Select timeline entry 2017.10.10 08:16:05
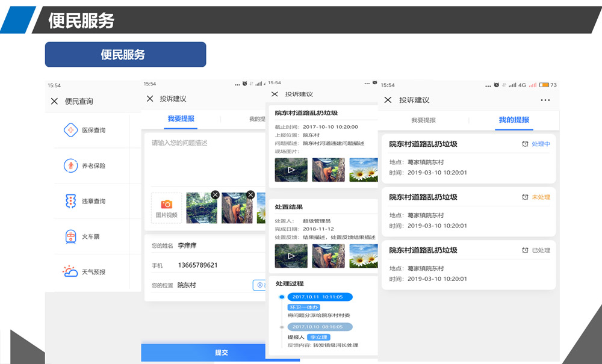The image size is (602, 364). pos(320,327)
